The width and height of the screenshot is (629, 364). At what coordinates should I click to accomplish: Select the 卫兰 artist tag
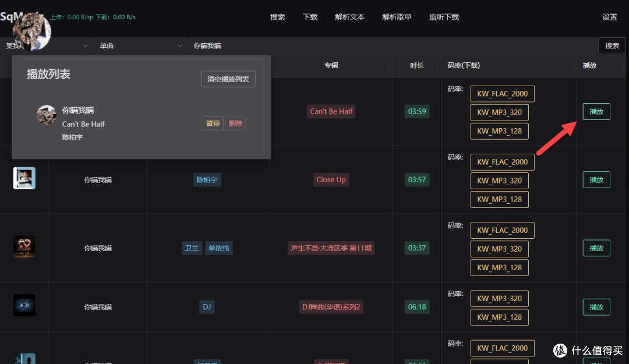[x=192, y=248]
